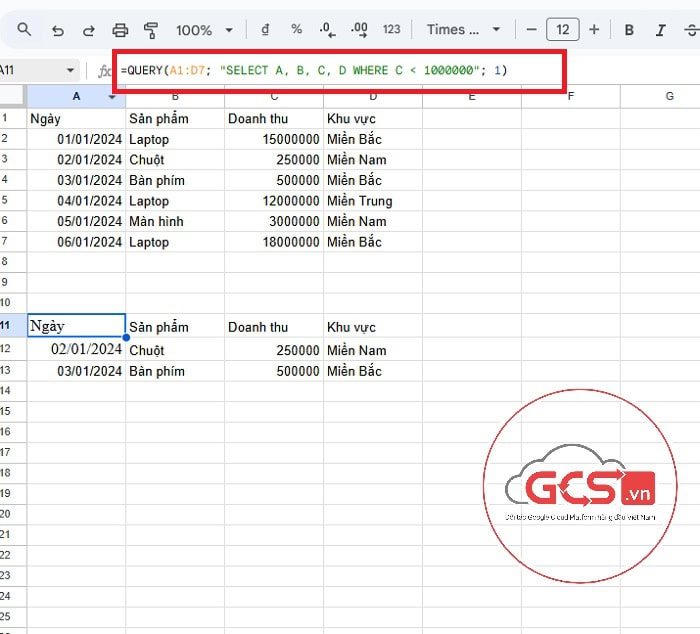The width and height of the screenshot is (700, 634).
Task: Toggle bold formatting
Action: coord(629,30)
